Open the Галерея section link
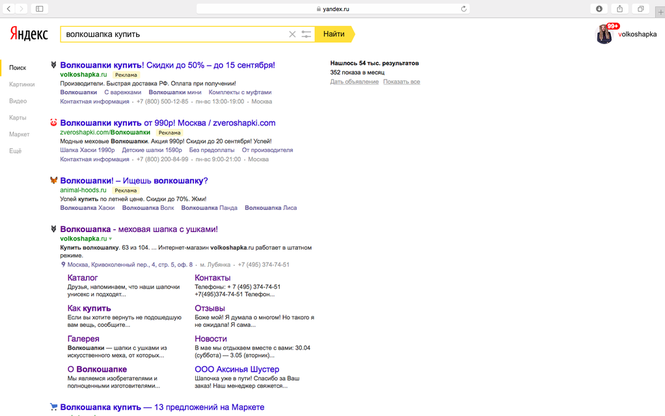The width and height of the screenshot is (665, 416). click(x=83, y=339)
